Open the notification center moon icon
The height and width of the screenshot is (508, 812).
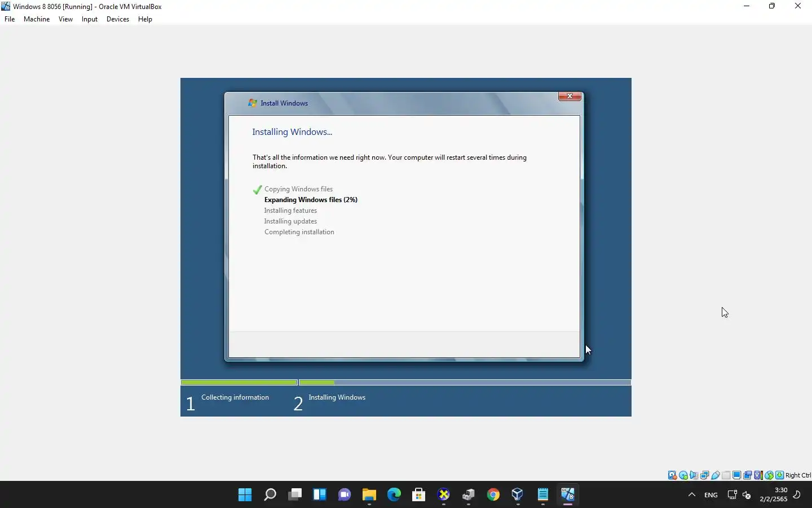797,495
